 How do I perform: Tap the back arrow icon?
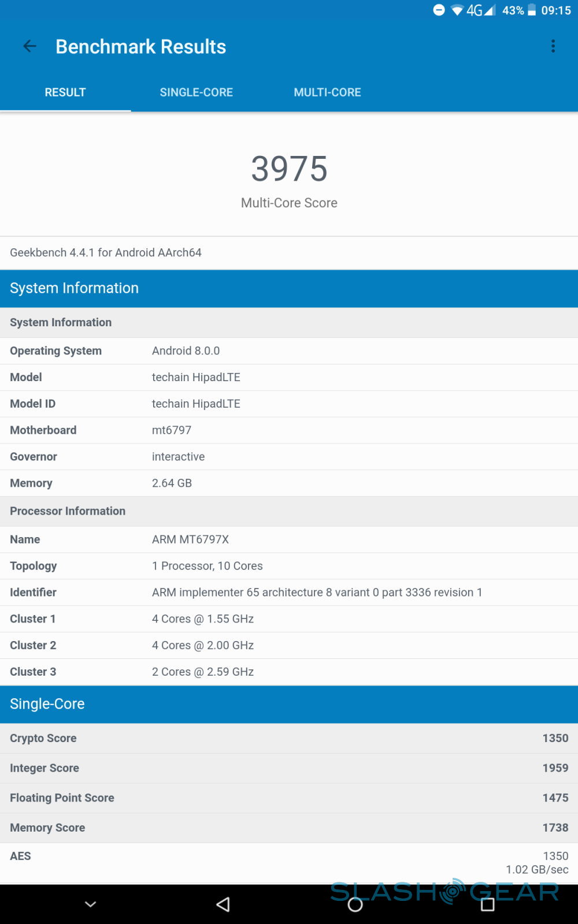click(x=29, y=46)
